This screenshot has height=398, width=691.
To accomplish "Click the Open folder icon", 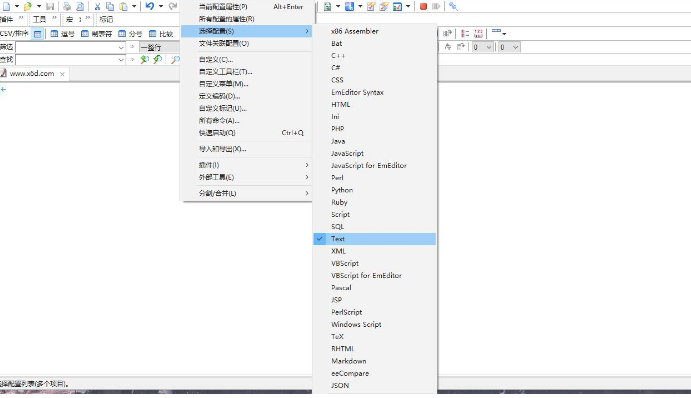I will pos(28,6).
